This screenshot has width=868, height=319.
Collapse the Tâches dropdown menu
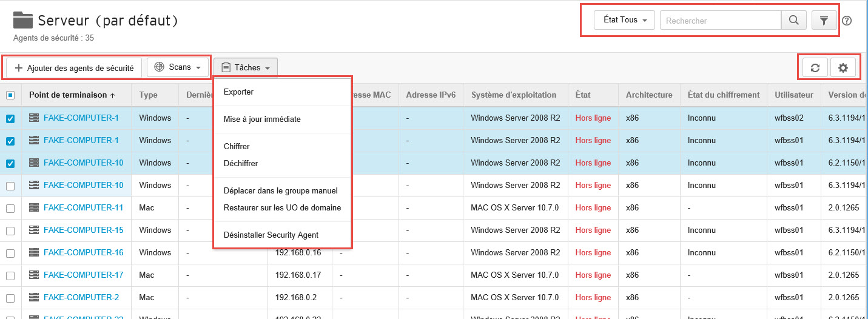246,68
